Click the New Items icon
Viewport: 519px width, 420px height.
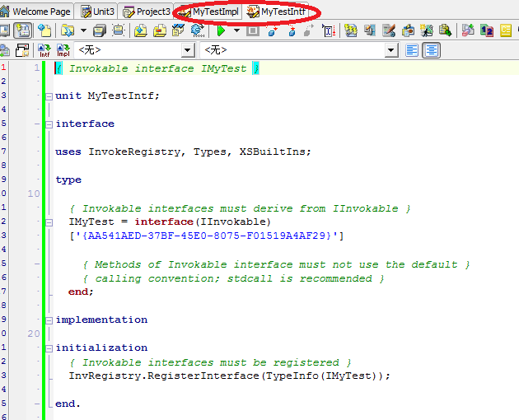pyautogui.click(x=44, y=30)
